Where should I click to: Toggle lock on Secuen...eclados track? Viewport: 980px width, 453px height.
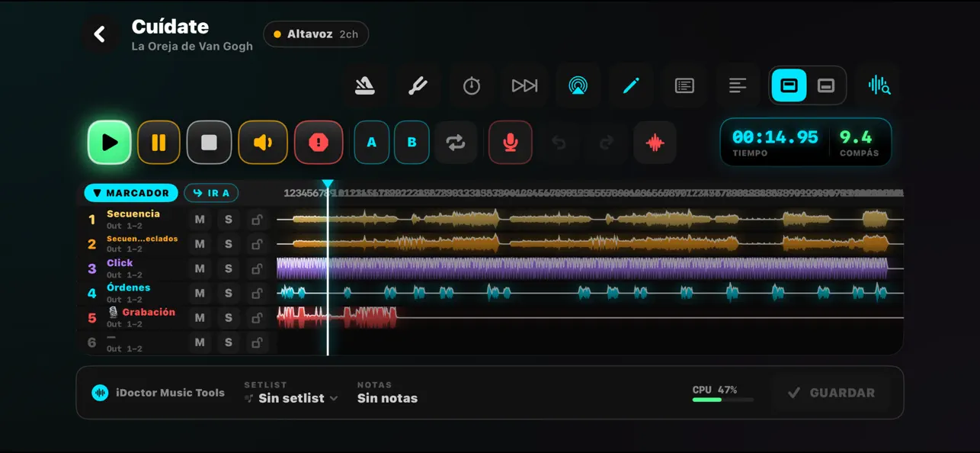pos(258,244)
